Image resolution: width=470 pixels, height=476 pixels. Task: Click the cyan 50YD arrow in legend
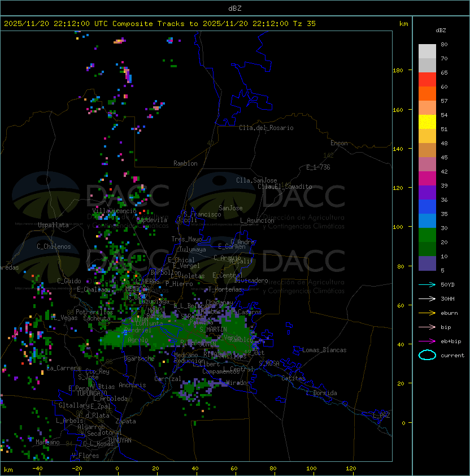coord(427,284)
